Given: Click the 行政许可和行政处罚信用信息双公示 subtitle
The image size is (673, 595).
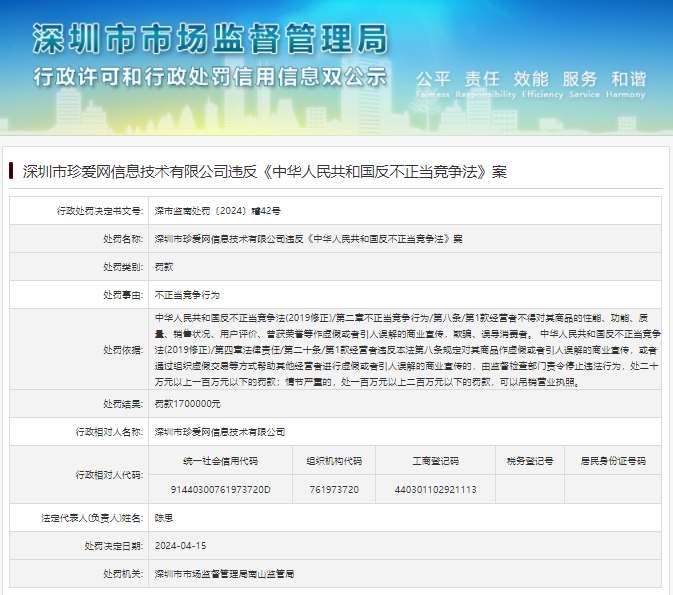Looking at the screenshot, I should pos(209,76).
